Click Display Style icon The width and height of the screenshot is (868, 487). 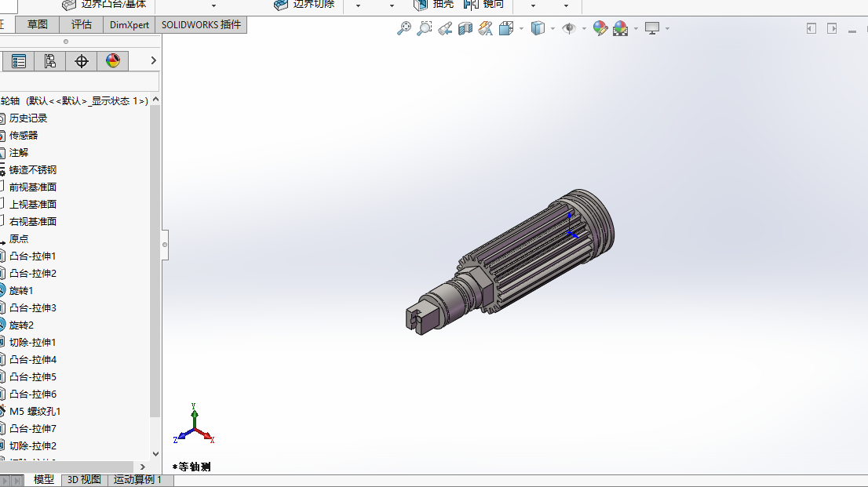click(x=538, y=28)
